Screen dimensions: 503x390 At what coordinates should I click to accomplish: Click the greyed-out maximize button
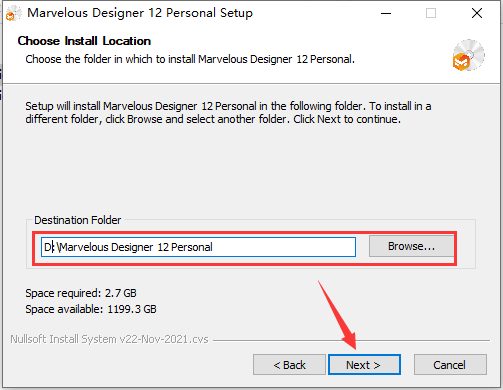click(x=431, y=13)
